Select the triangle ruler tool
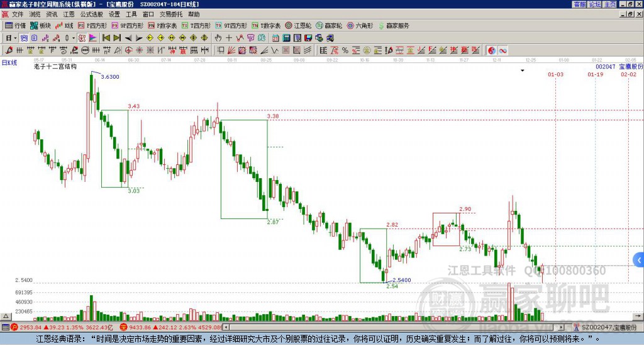This screenshot has width=644, height=345. 118,50
